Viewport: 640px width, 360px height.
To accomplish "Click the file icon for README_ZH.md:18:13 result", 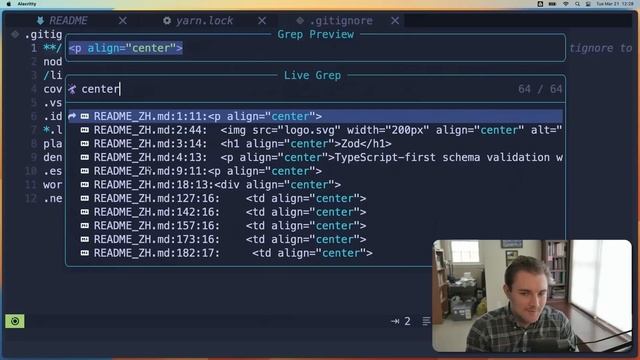I will [84, 185].
